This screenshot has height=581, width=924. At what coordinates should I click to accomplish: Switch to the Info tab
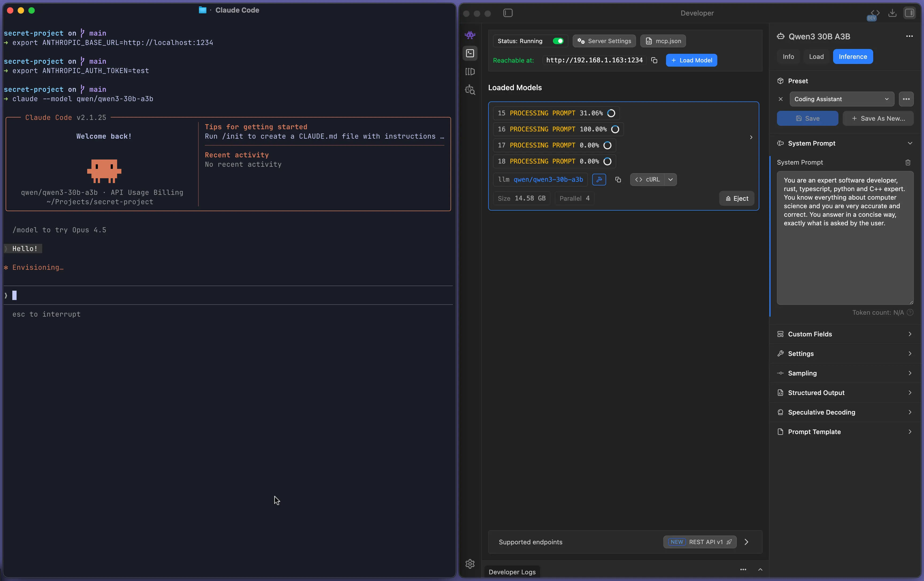tap(788, 56)
